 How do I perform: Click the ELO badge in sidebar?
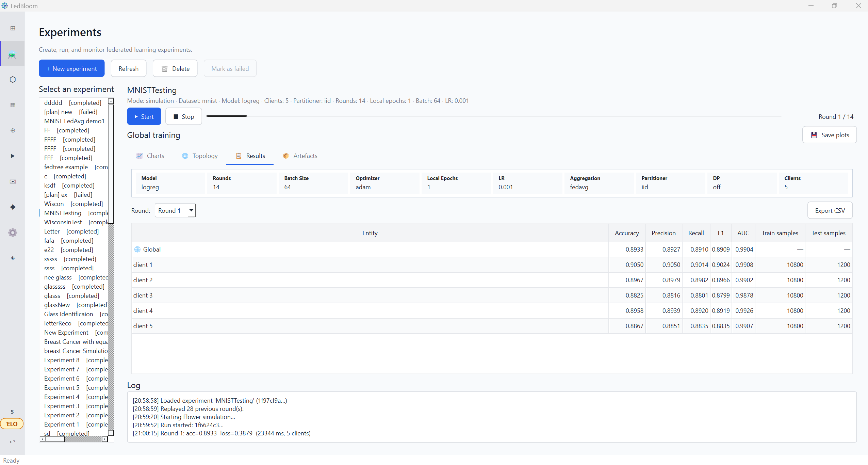tap(12, 424)
